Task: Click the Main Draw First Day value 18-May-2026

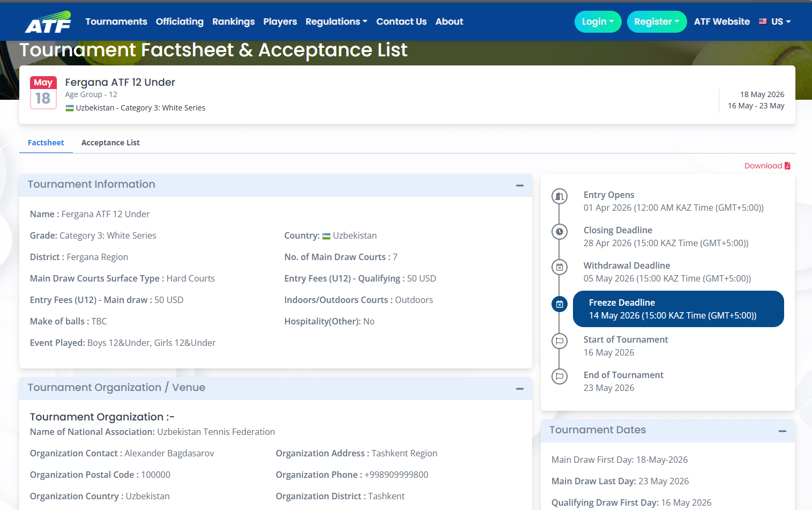Action: [662, 460]
